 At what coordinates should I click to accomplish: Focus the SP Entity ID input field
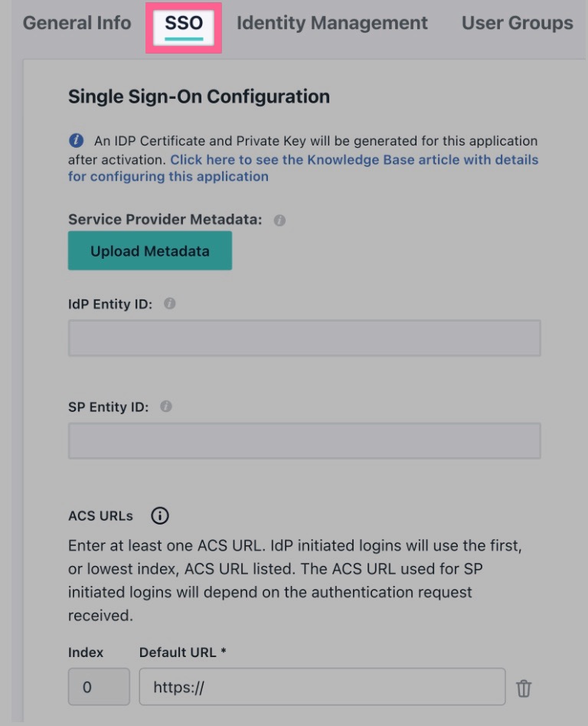pyautogui.click(x=305, y=441)
